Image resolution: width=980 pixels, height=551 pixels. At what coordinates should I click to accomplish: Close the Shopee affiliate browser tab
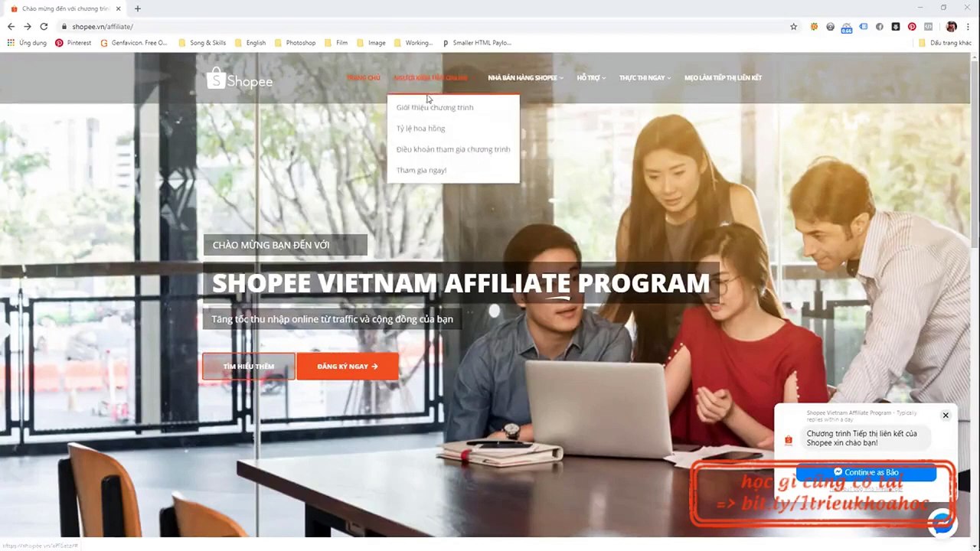[x=118, y=8]
